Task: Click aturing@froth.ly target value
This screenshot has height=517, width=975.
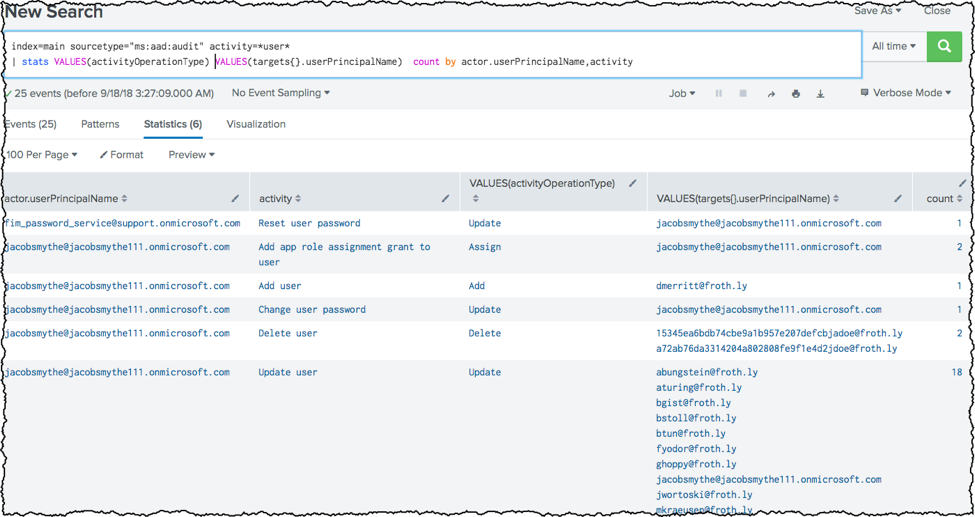Action: pos(699,388)
